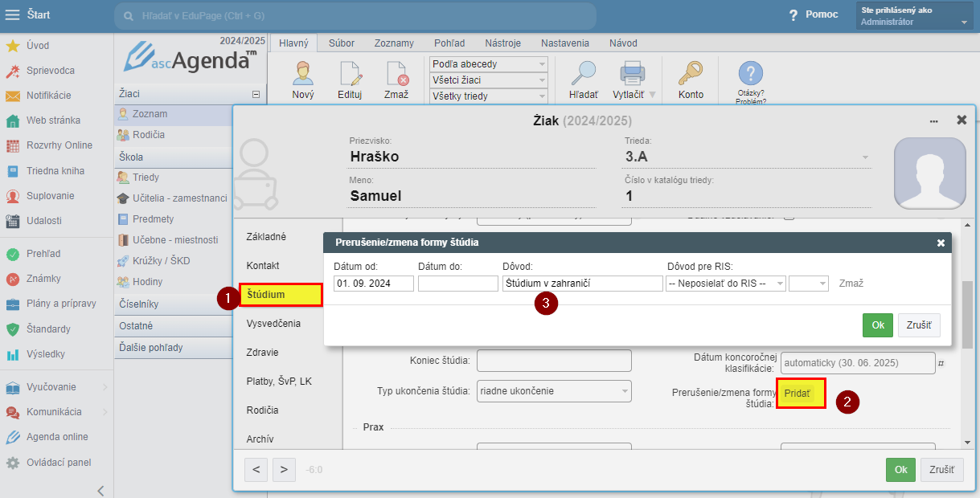Open Známky grades icon

click(x=13, y=279)
